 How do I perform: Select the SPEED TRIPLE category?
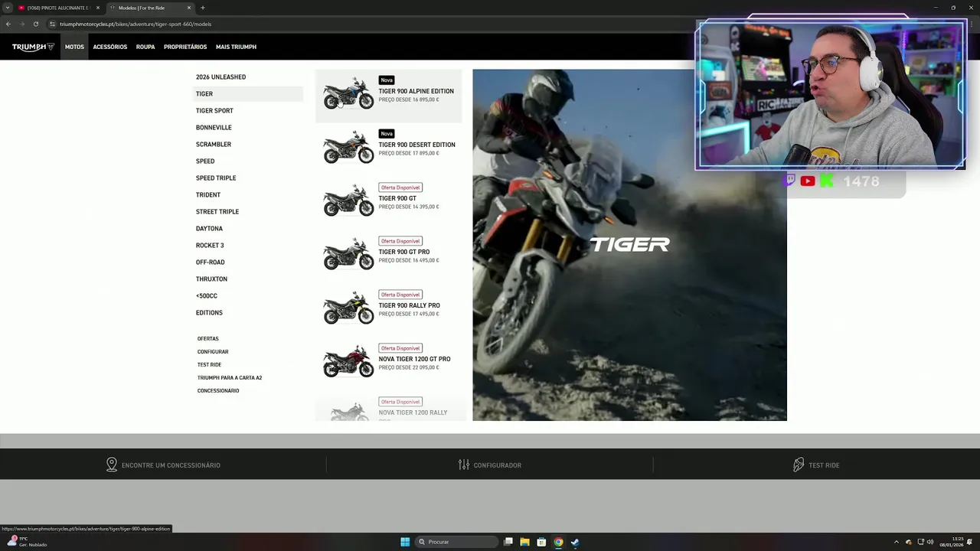(x=216, y=178)
